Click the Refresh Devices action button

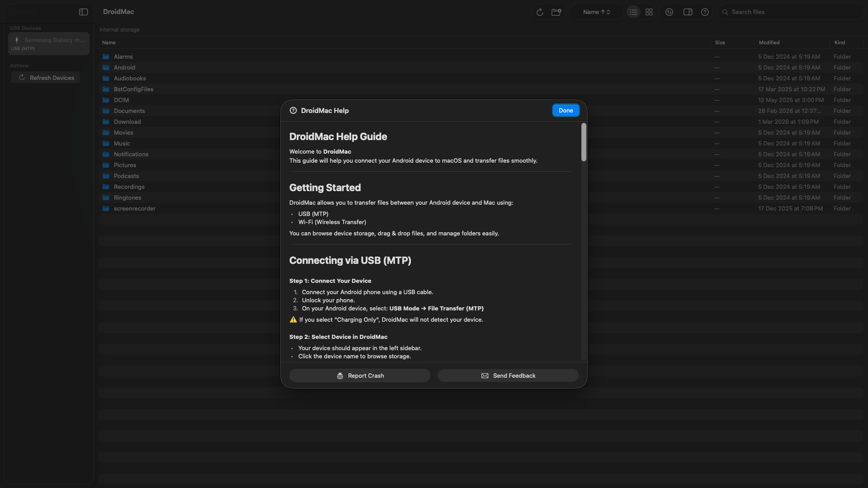(x=45, y=78)
